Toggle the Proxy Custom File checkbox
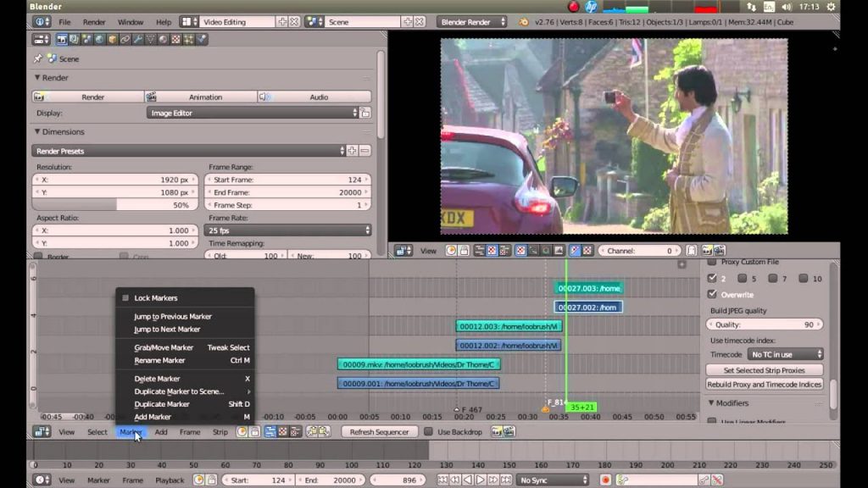Viewport: 868px width, 488px height. 712,262
